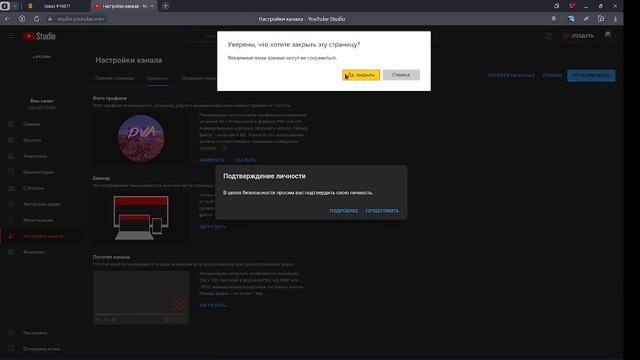Click the bookmark icon in the address bar
The image size is (640, 360).
point(553,19)
